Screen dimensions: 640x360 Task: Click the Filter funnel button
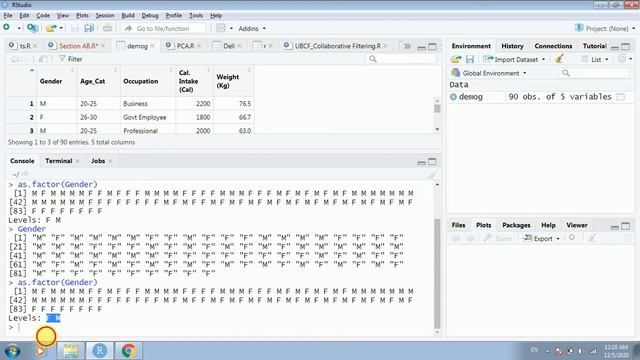[x=71, y=59]
